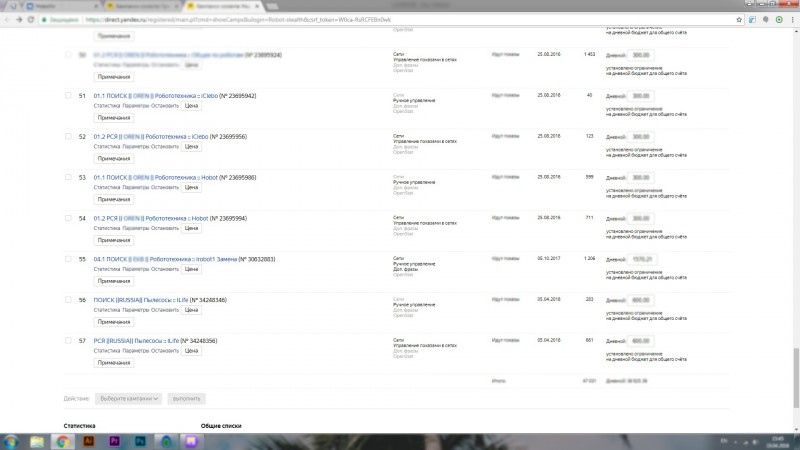
Task: Launch Adobe Photoshop from the taskbar
Action: coord(140,441)
